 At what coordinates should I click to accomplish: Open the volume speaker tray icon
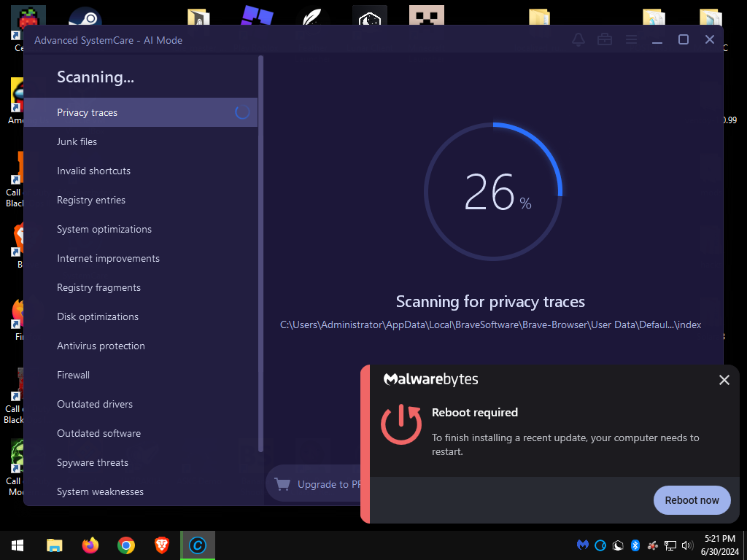(687, 545)
